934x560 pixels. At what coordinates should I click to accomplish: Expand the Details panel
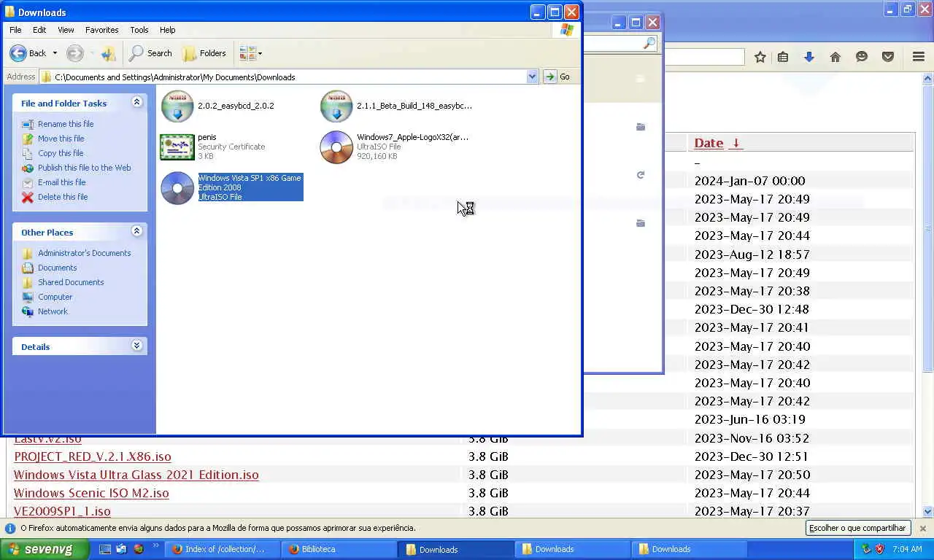pos(136,346)
